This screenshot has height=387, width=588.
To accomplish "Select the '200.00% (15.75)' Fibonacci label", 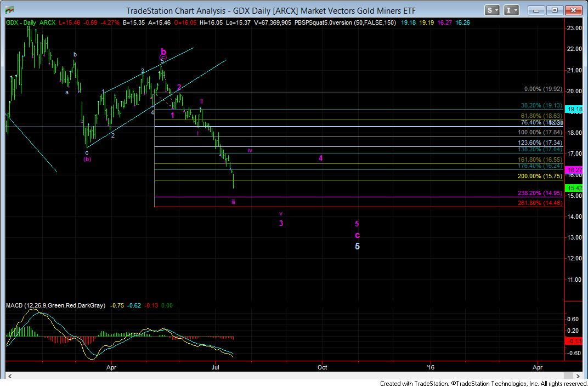I will coord(540,176).
